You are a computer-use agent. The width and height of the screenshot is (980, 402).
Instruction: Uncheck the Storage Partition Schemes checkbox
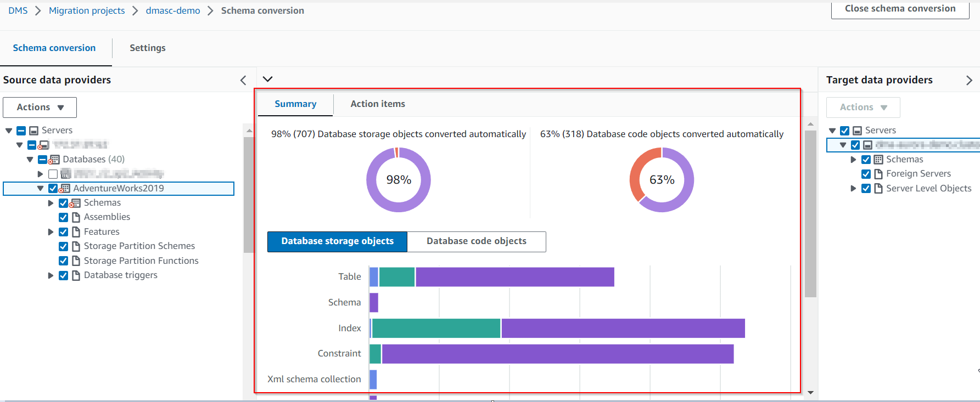pyautogui.click(x=63, y=246)
